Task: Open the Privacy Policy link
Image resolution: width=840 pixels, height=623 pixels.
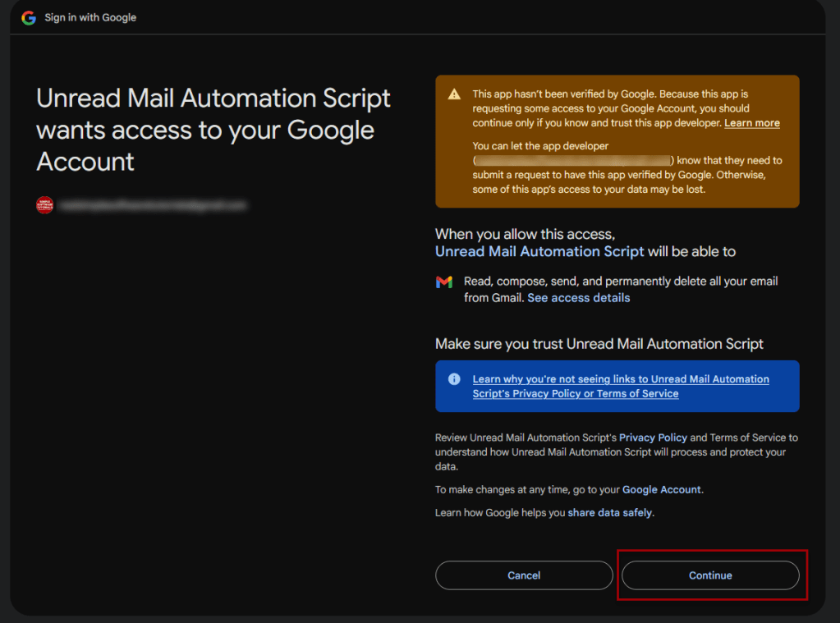Action: click(653, 437)
